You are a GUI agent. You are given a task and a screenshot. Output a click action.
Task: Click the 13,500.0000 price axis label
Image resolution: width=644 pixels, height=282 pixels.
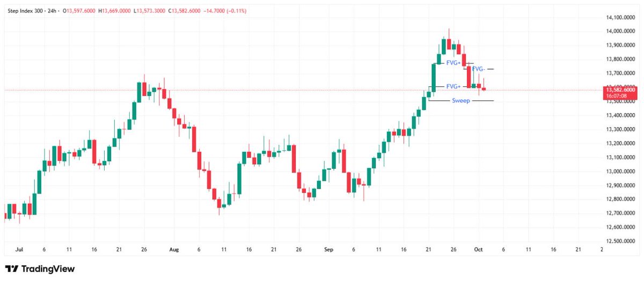pyautogui.click(x=621, y=101)
